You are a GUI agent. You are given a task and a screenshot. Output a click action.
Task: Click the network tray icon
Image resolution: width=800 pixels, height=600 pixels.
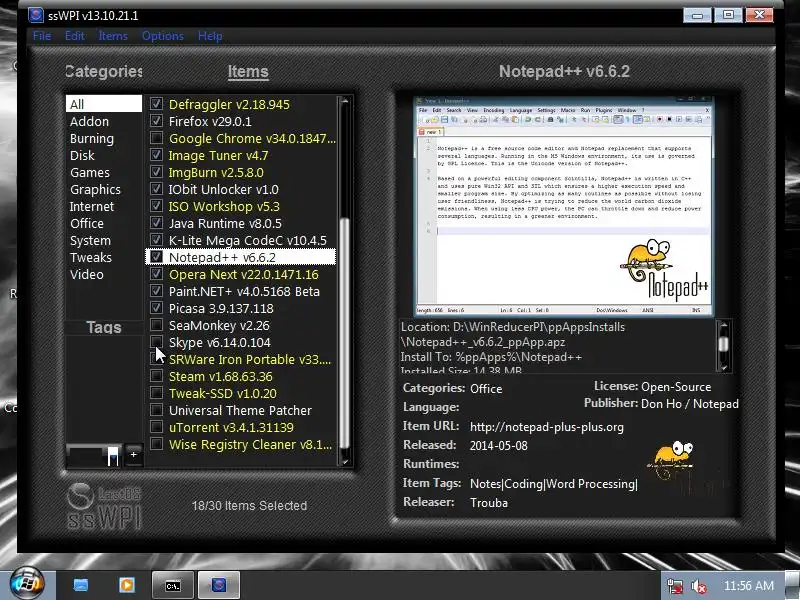[x=675, y=587]
